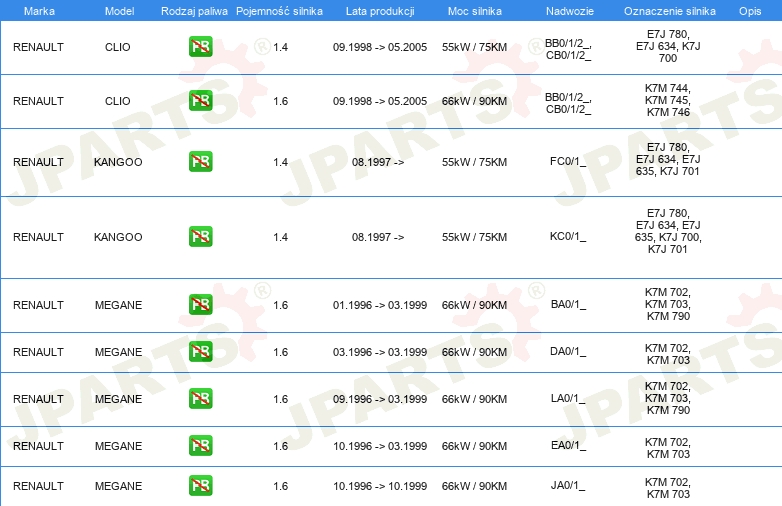This screenshot has height=506, width=782.
Task: Click production years '03.1996 -> 03.1999'
Action: (380, 352)
